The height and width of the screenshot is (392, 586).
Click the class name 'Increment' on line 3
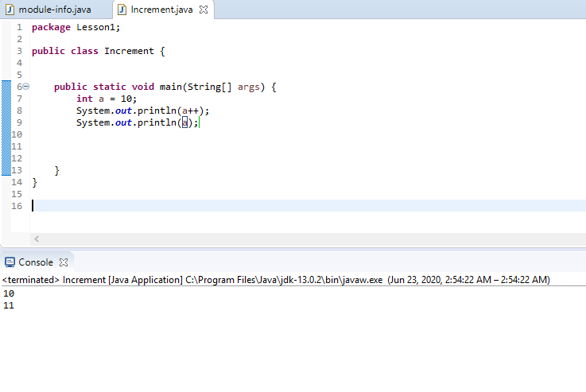point(129,51)
